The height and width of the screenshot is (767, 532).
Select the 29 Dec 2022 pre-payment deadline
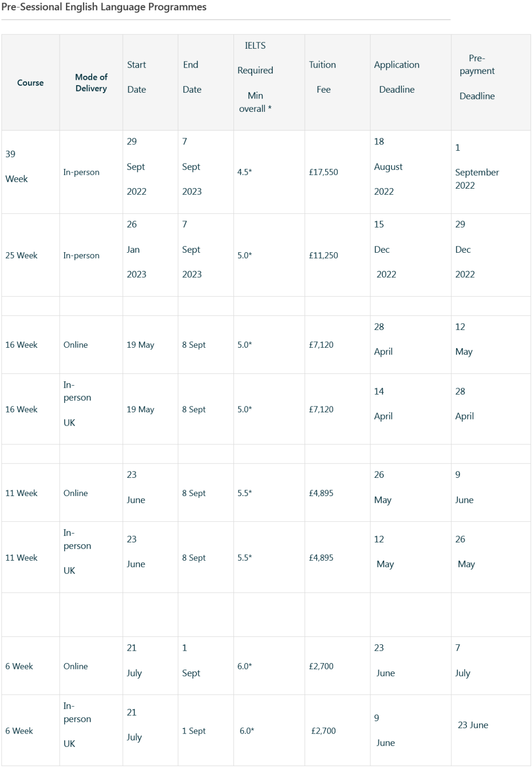[x=465, y=249]
